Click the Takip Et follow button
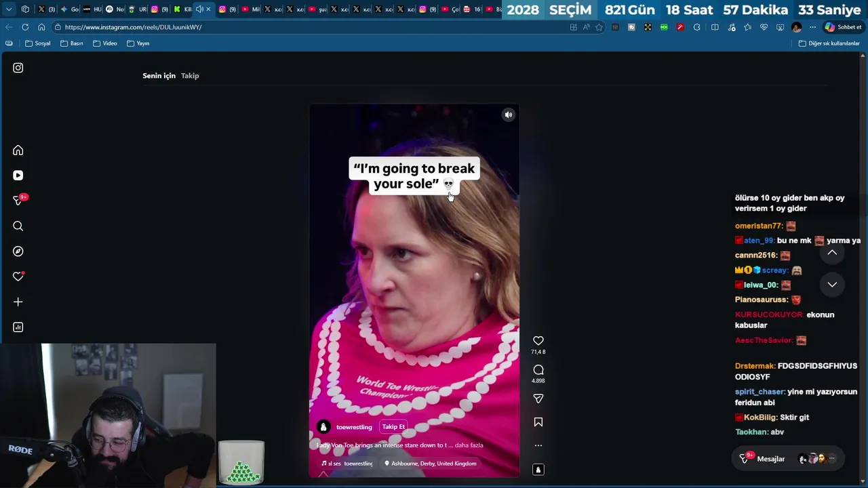This screenshot has width=868, height=488. pyautogui.click(x=393, y=427)
